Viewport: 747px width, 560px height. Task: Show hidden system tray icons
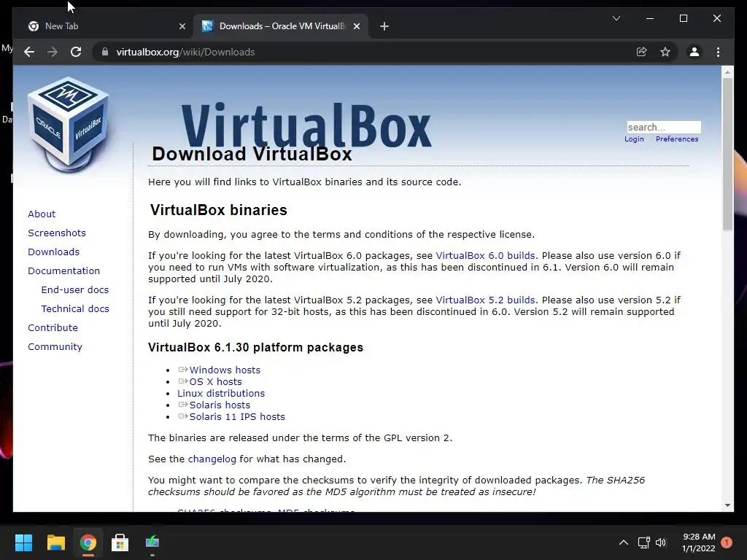click(x=623, y=542)
